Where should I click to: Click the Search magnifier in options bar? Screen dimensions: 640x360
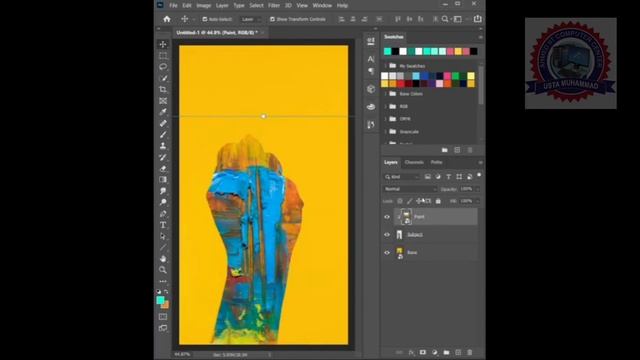point(445,19)
